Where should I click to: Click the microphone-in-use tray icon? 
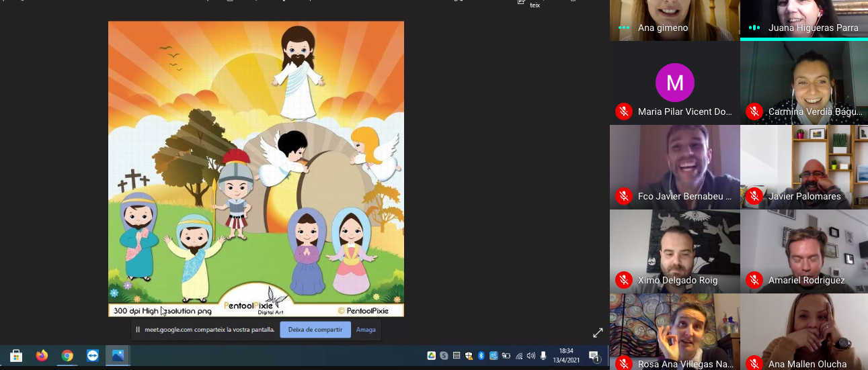coord(542,355)
